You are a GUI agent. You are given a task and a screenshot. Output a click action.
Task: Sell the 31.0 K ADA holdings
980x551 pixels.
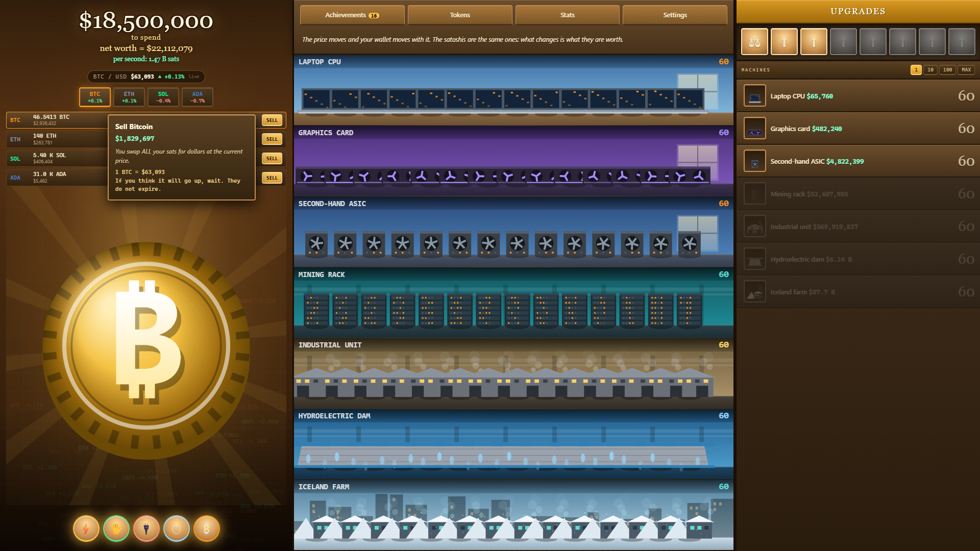(x=272, y=178)
